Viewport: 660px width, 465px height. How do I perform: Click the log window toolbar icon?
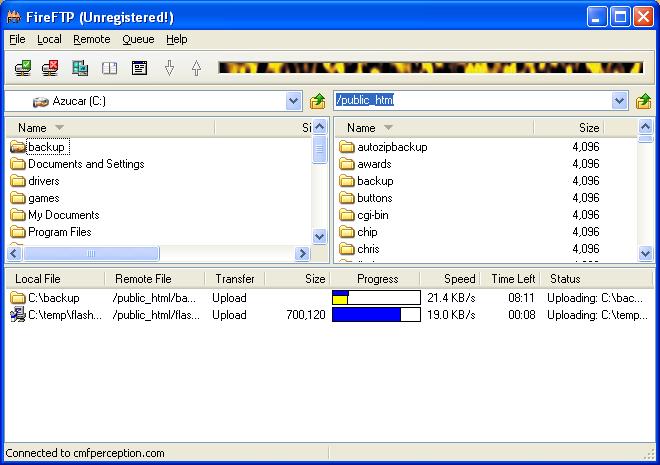139,68
